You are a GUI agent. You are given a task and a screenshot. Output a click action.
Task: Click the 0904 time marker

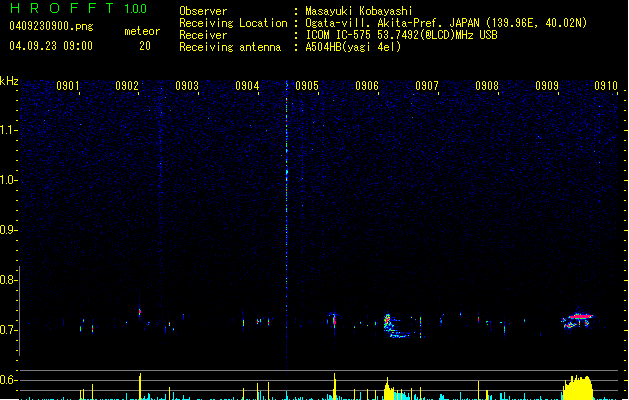click(247, 86)
